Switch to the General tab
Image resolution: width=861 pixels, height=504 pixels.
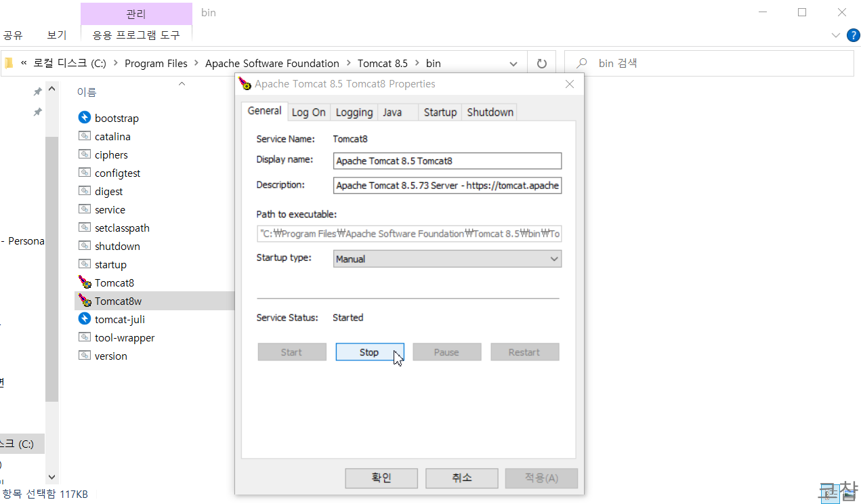[x=264, y=111]
